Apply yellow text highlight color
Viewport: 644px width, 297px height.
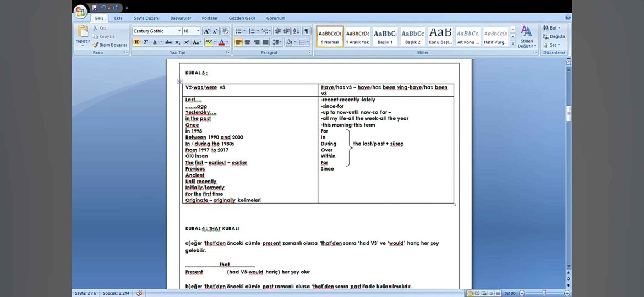(x=208, y=42)
